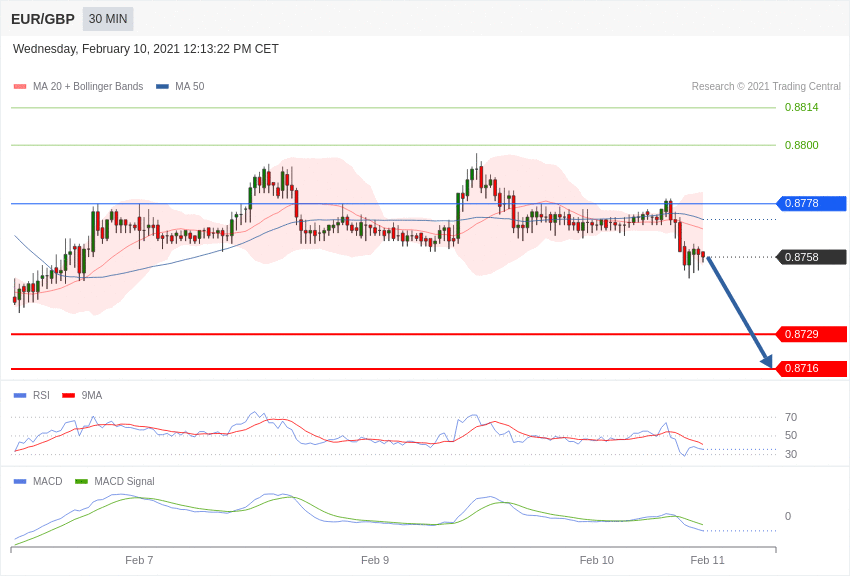850x576 pixels.
Task: Click the MACD blue legend swatch
Action: [20, 481]
